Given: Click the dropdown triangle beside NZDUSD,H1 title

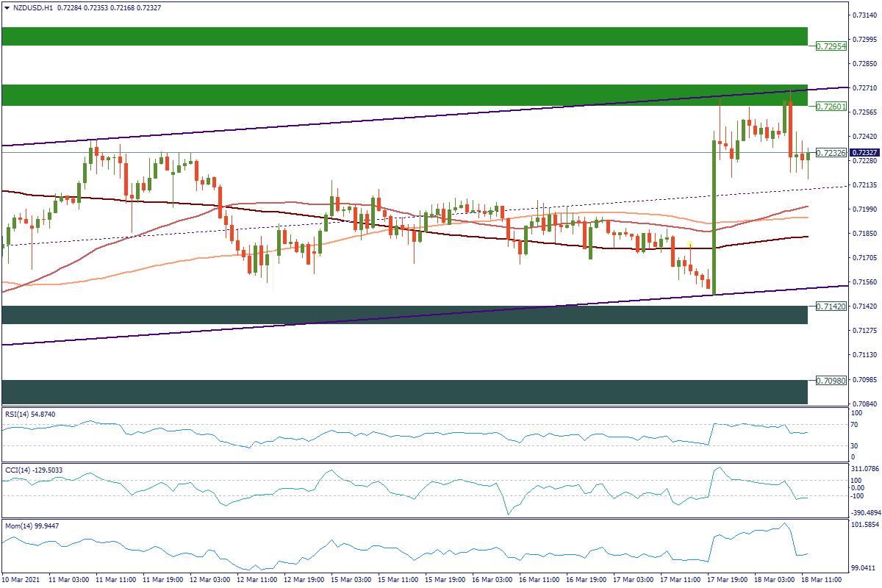Looking at the screenshot, I should click(6, 7).
